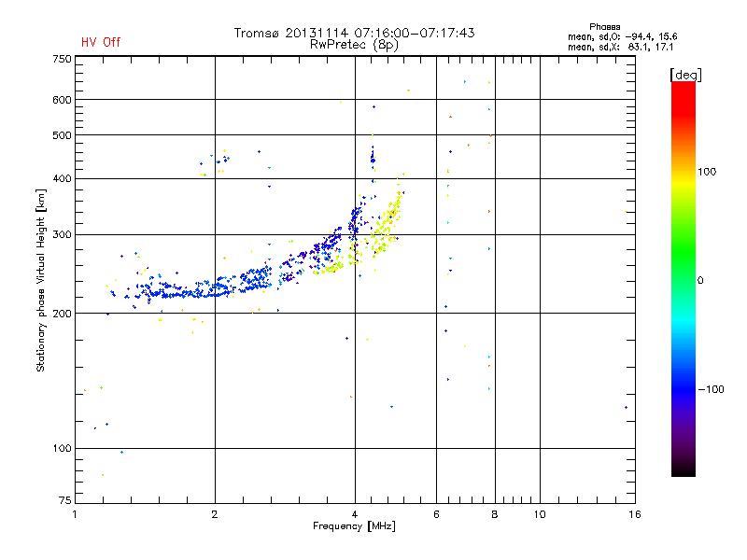Click the 'Frequency [MHz]' axis label

point(354,526)
